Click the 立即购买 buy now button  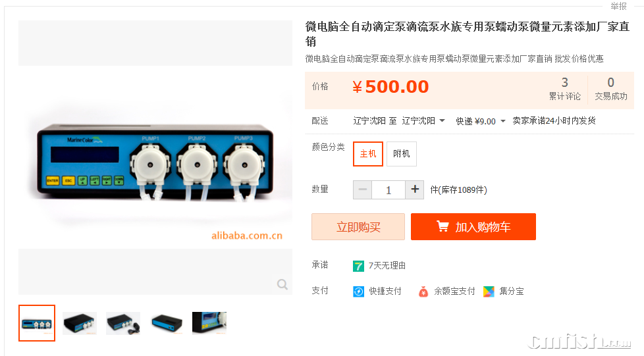[358, 226]
